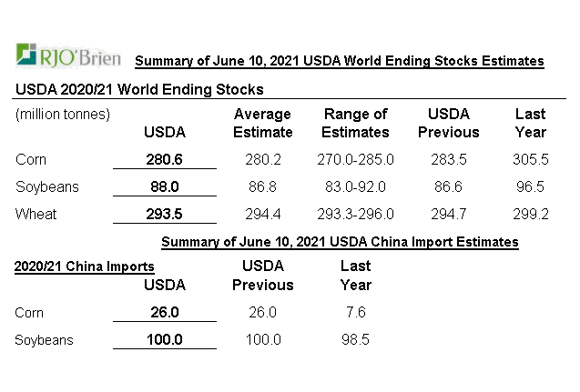Screen dimensions: 580x392
Task: Select wheat last year value 299.2
Action: click(x=531, y=215)
